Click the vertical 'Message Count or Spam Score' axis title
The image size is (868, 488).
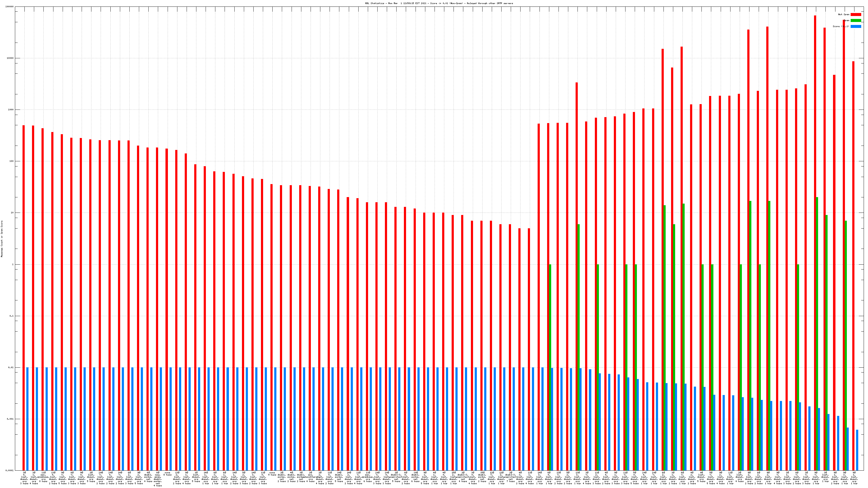pos(2,239)
